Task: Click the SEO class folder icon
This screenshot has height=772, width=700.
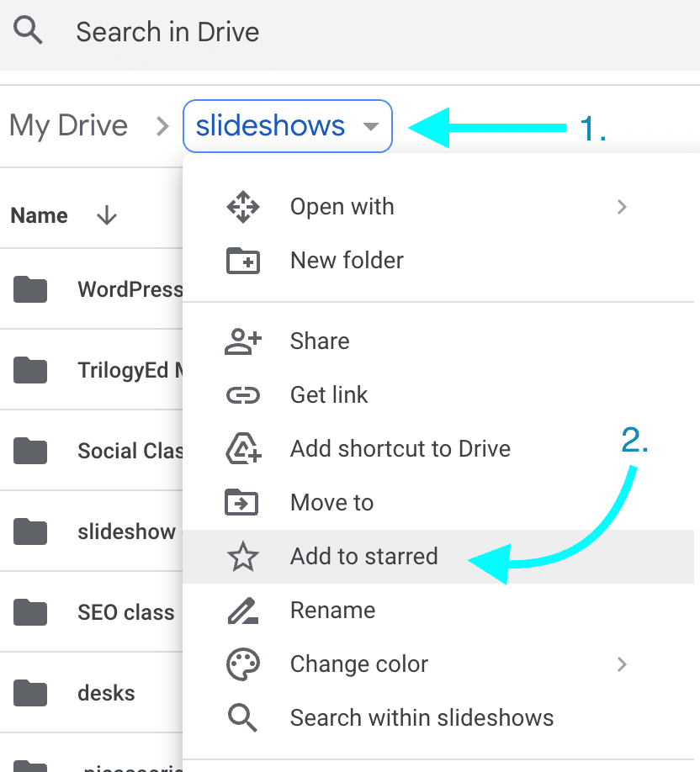Action: pyautogui.click(x=30, y=612)
